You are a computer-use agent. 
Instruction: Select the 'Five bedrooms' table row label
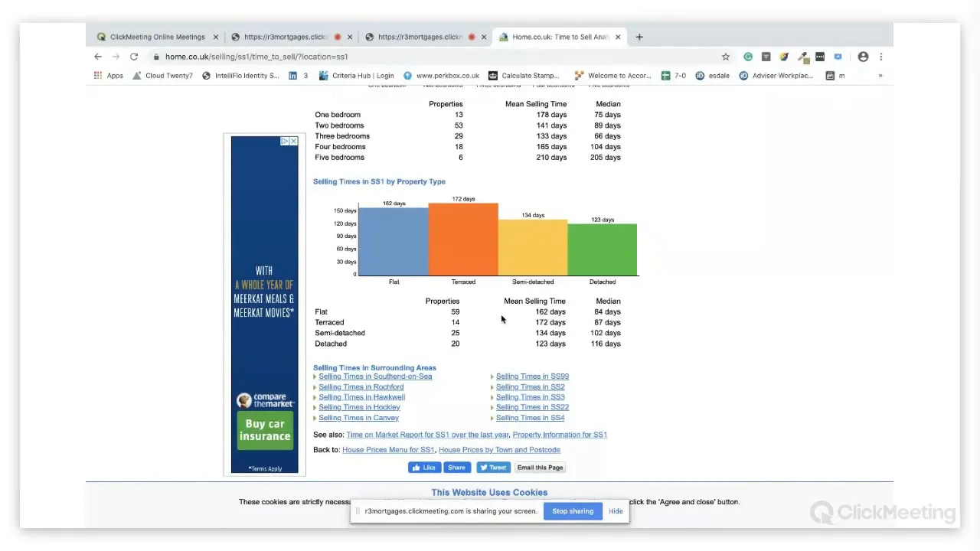[x=339, y=158]
